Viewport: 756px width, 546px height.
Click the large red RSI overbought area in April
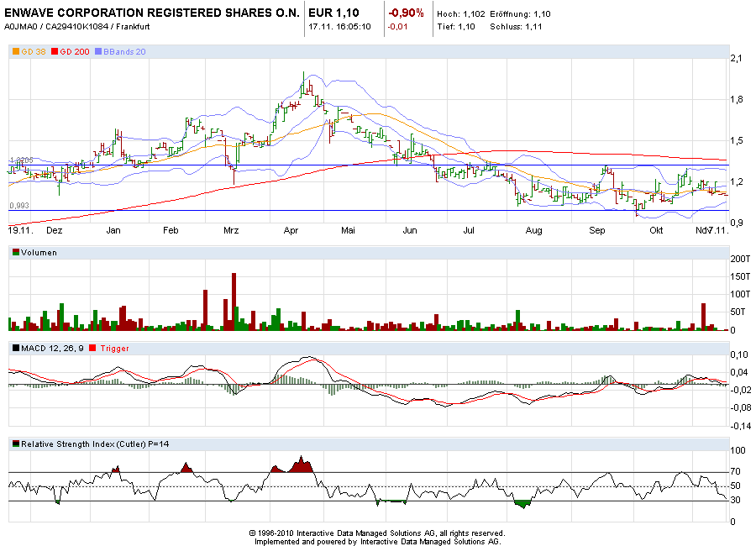point(301,465)
